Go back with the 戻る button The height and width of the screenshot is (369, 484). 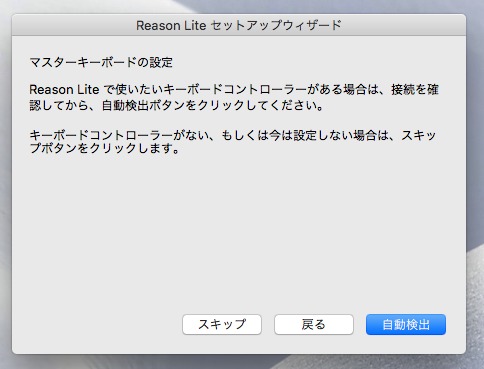[314, 324]
